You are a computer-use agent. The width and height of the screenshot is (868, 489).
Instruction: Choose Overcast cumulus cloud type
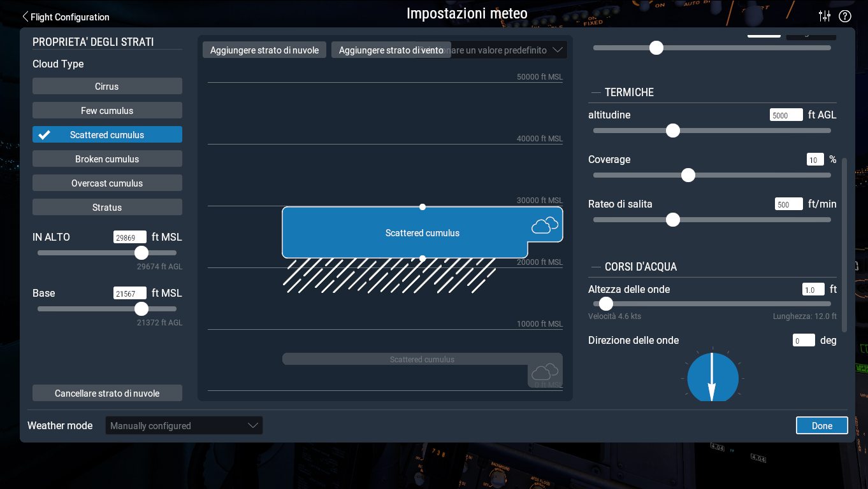[x=107, y=183]
